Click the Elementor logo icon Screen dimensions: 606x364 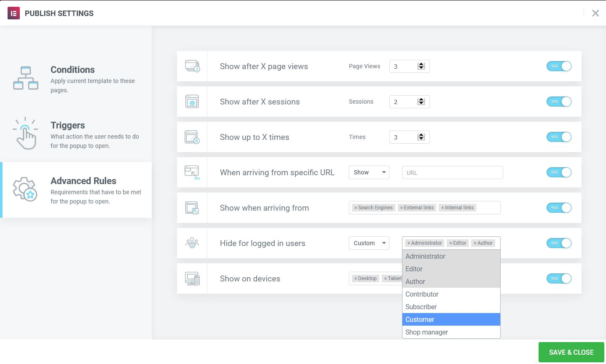click(13, 13)
